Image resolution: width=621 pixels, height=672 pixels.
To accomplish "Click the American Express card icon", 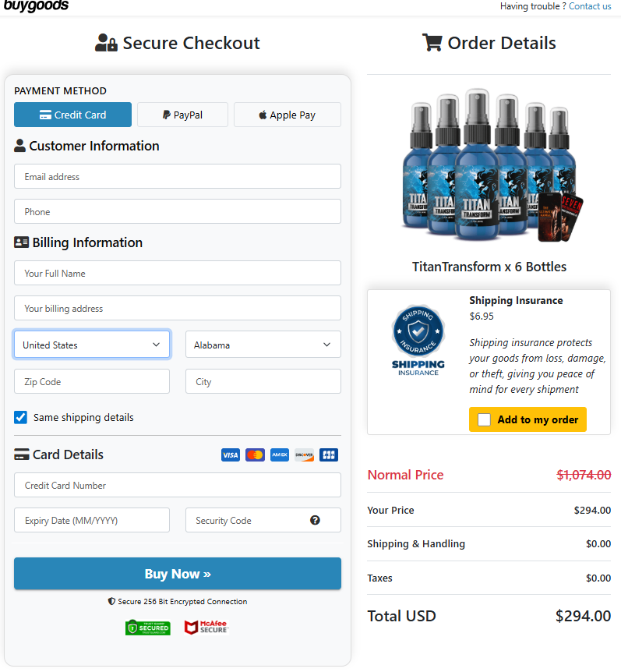I will pos(280,454).
